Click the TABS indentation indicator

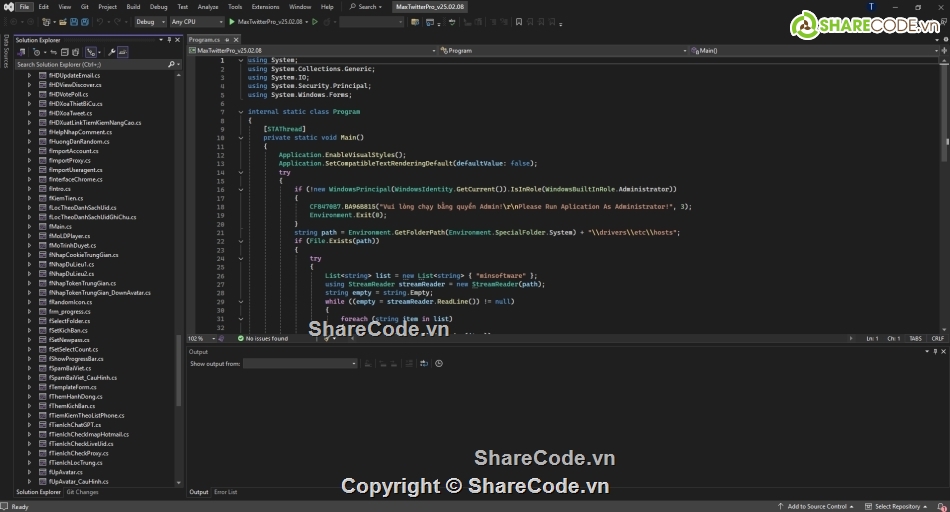click(x=915, y=339)
